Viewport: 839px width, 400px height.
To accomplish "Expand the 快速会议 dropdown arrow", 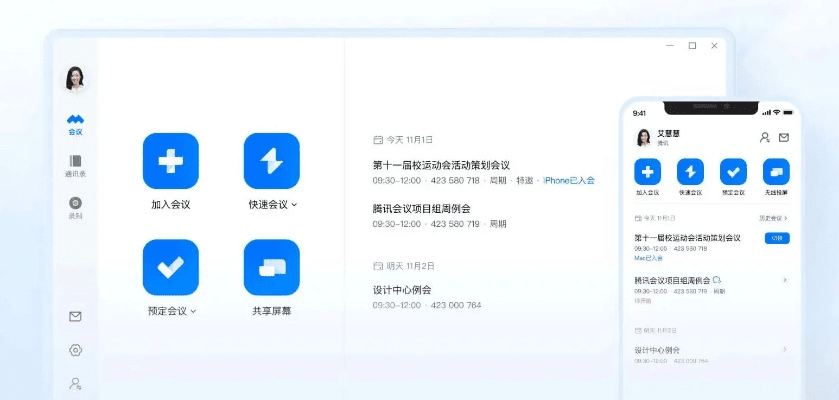I will [x=294, y=205].
